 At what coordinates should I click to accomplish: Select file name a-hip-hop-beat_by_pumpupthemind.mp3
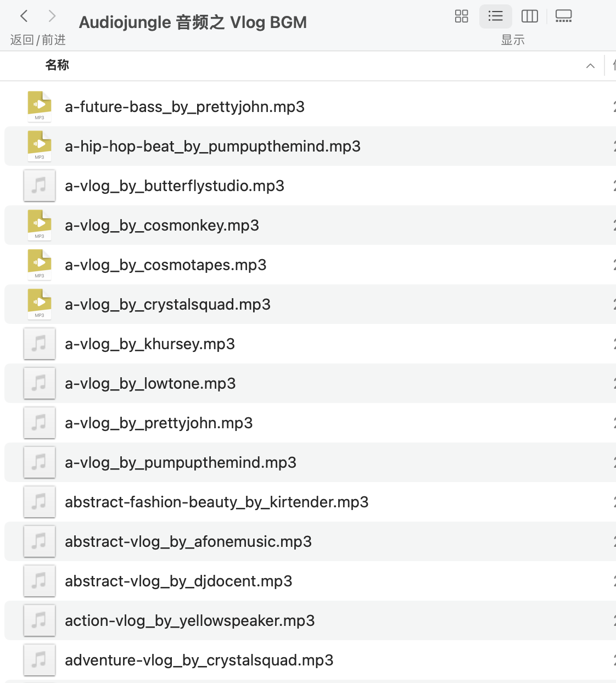click(x=212, y=146)
